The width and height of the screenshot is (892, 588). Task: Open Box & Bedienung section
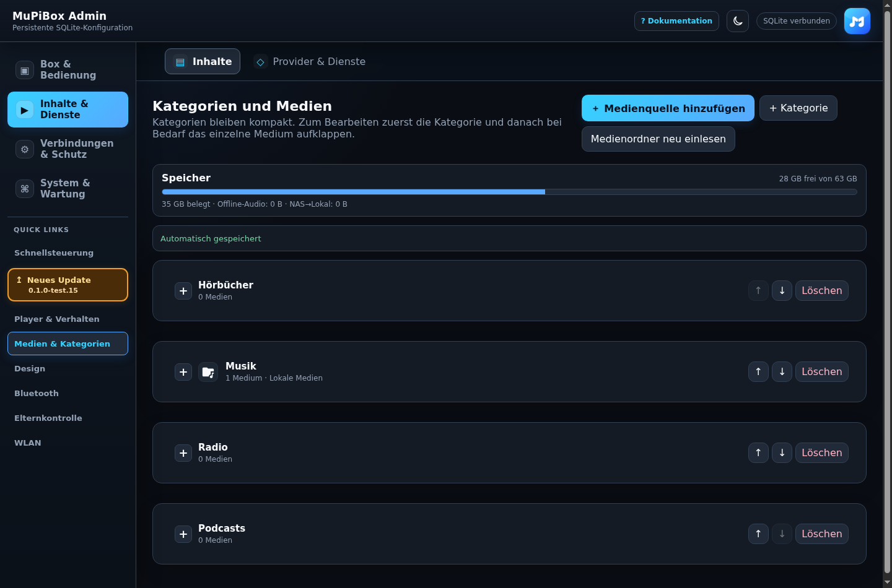pos(68,70)
